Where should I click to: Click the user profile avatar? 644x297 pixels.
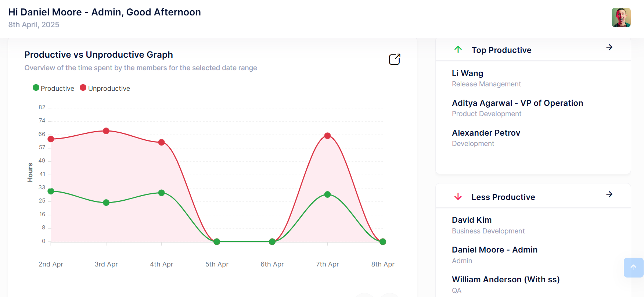621,18
